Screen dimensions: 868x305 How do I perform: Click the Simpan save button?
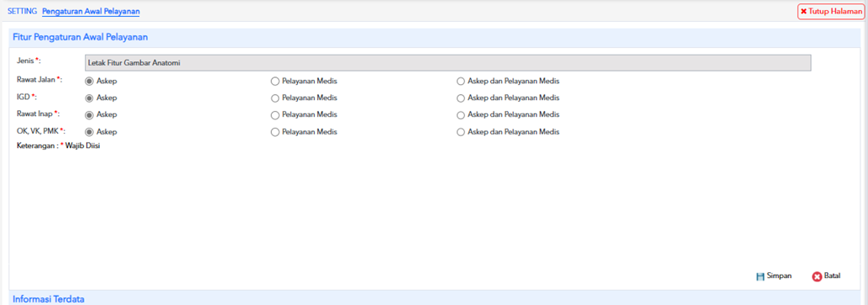coord(774,276)
